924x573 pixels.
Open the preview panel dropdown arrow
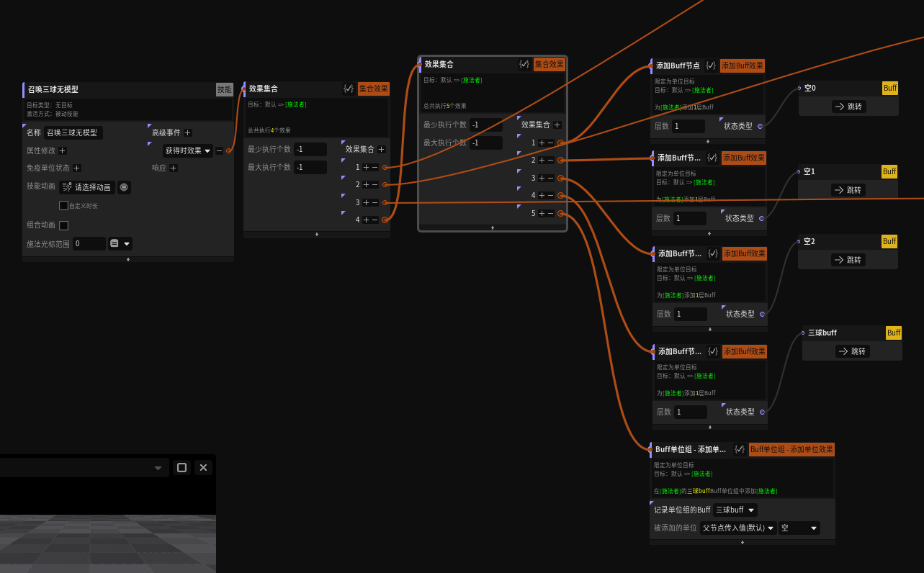(158, 468)
